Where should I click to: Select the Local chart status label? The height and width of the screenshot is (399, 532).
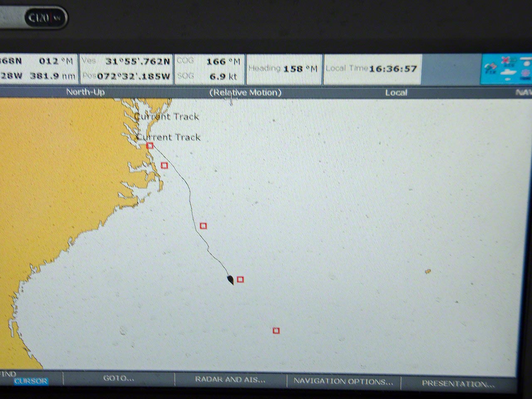tap(396, 93)
